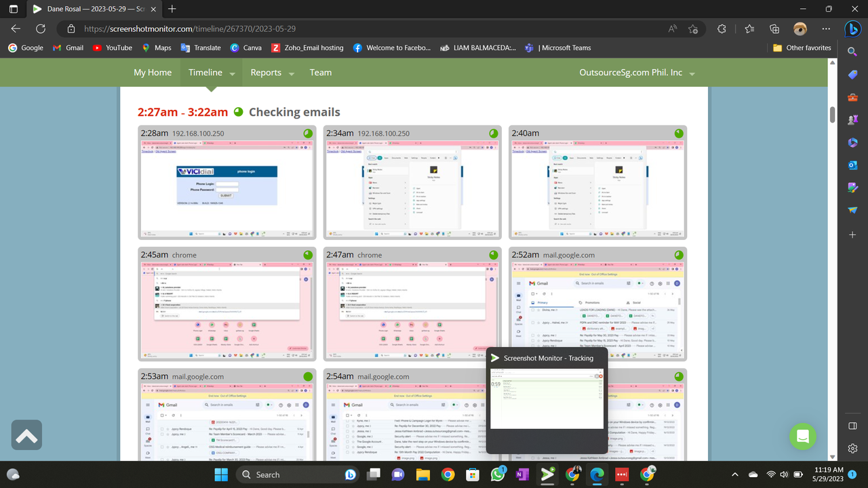The image size is (868, 488).
Task: Open the Edge profile avatar
Action: 800,29
